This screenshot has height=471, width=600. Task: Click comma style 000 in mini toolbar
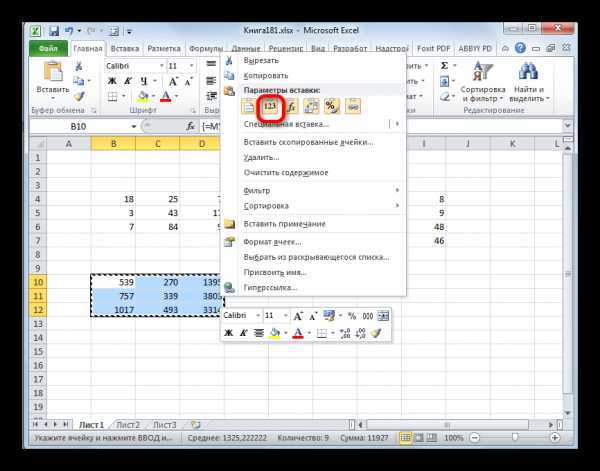tap(368, 316)
